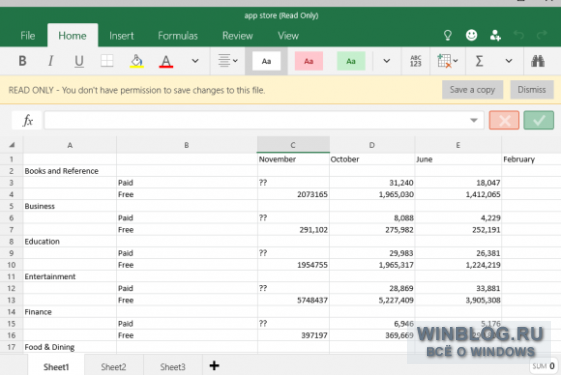
Task: Expand the formula bar dropdown arrow
Action: pyautogui.click(x=474, y=120)
